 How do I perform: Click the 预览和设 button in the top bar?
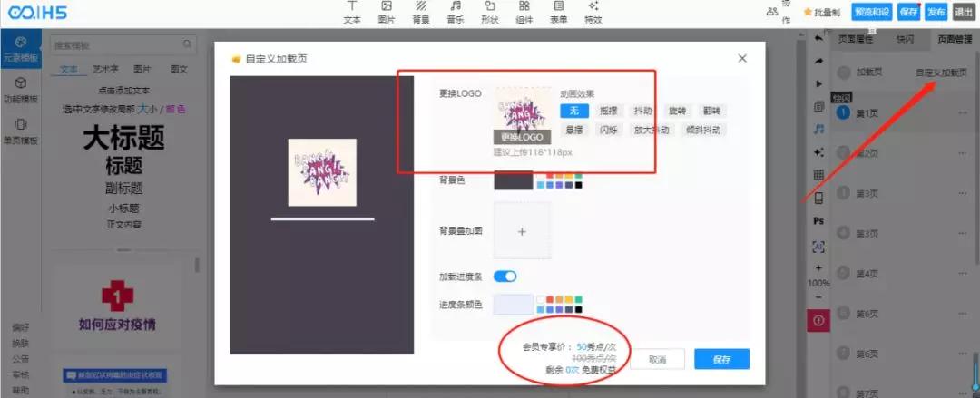point(871,12)
